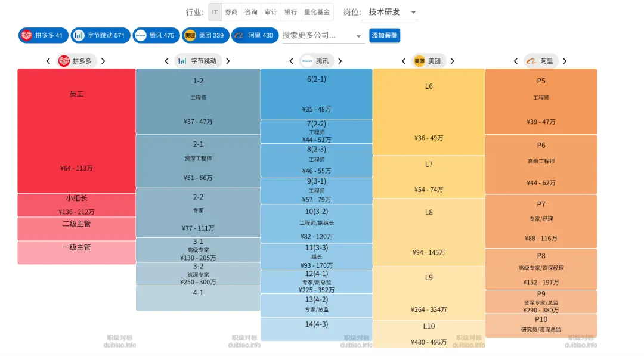Image resolution: width=644 pixels, height=356 pixels.
Task: Select the 腾讯 10(3-2) 工程师/副组长 block
Action: tap(316, 224)
